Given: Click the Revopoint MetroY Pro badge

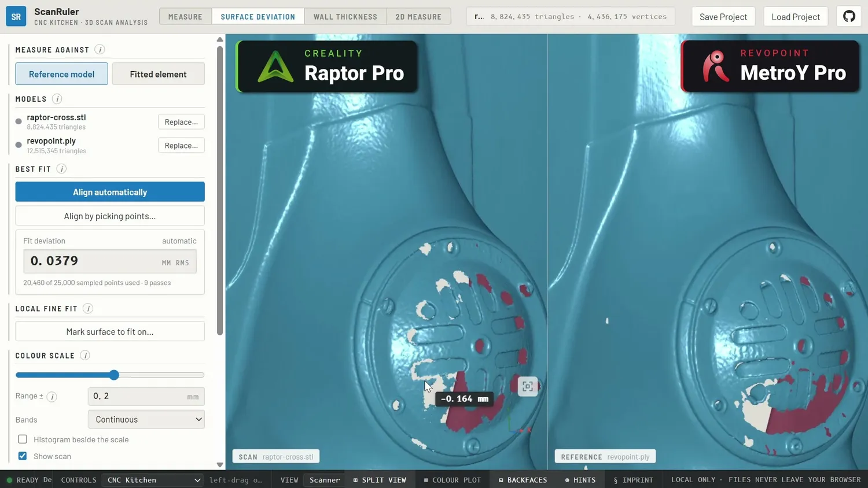Looking at the screenshot, I should [770, 66].
